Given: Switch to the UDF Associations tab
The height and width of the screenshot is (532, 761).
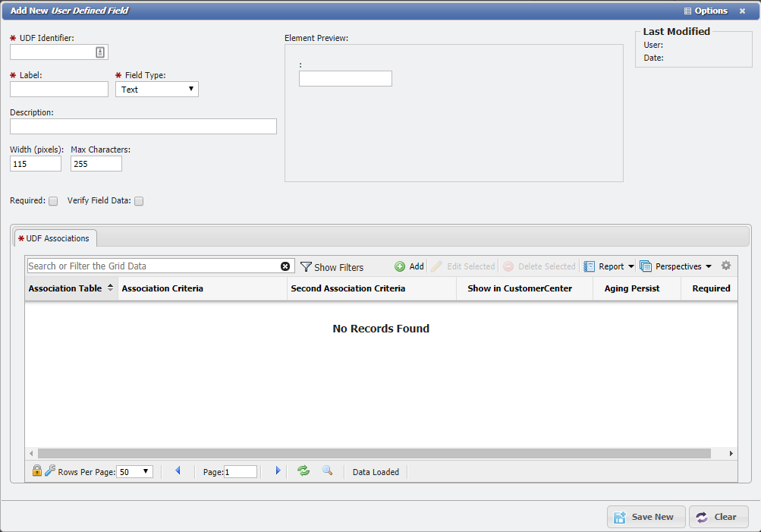Looking at the screenshot, I should [55, 238].
